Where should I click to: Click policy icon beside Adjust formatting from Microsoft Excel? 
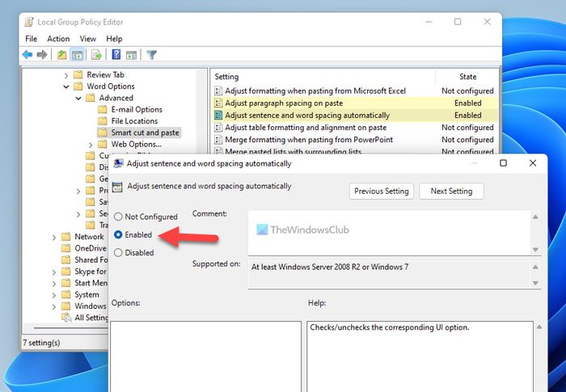218,91
